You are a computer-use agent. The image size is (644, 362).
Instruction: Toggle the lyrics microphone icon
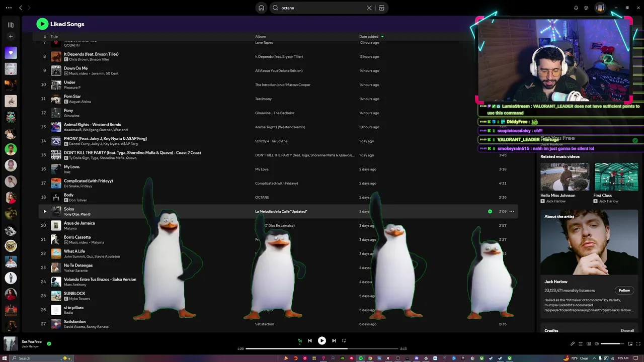pos(572,344)
